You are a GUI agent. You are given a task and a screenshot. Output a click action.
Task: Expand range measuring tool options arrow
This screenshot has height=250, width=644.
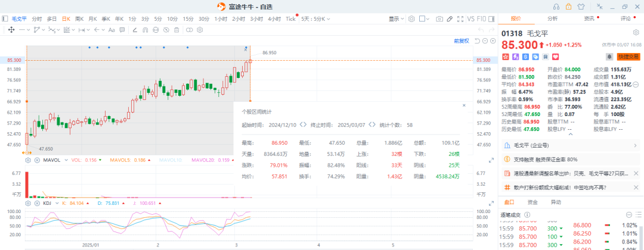(88, 30)
